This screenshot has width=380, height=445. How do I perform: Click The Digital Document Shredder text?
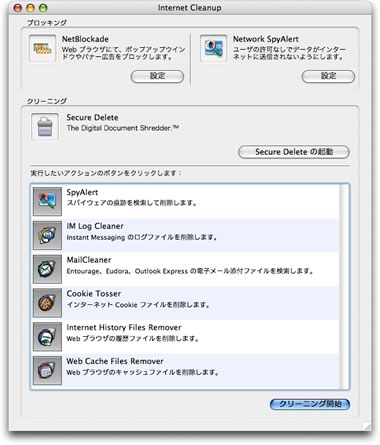[123, 128]
